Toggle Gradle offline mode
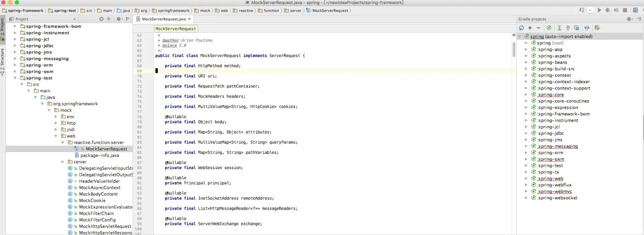644x235 pixels. tap(586, 28)
